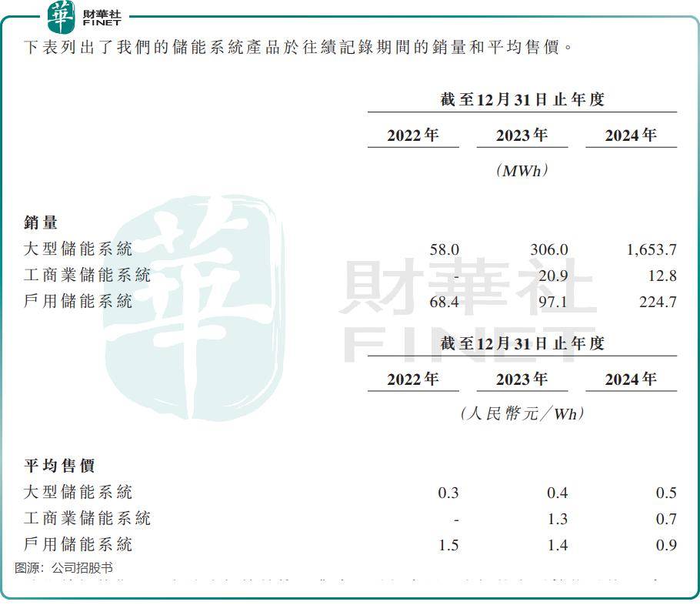Click the 大型儲能系統 row label under 平均售價

78,492
